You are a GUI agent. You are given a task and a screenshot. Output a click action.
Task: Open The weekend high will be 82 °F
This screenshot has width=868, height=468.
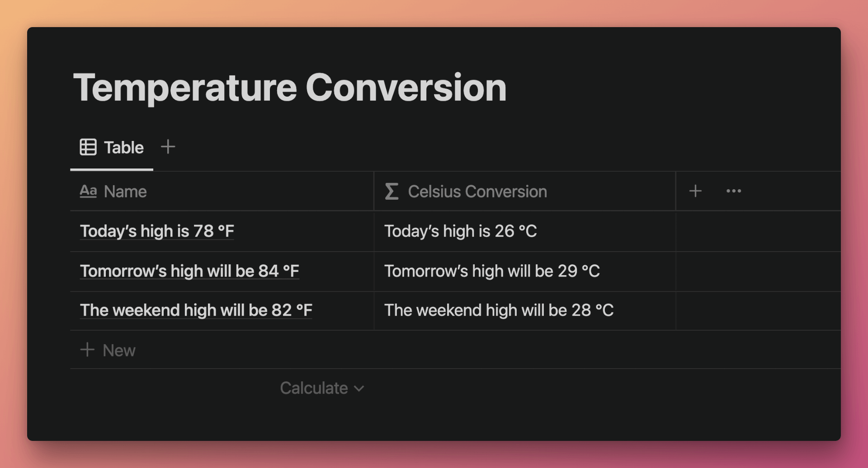click(196, 310)
